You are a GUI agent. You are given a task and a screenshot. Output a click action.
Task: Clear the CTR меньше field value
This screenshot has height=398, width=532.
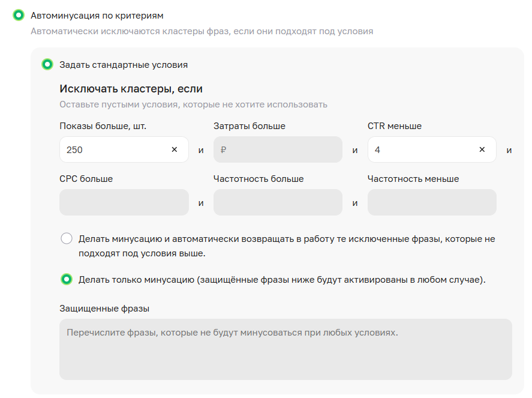(x=482, y=150)
